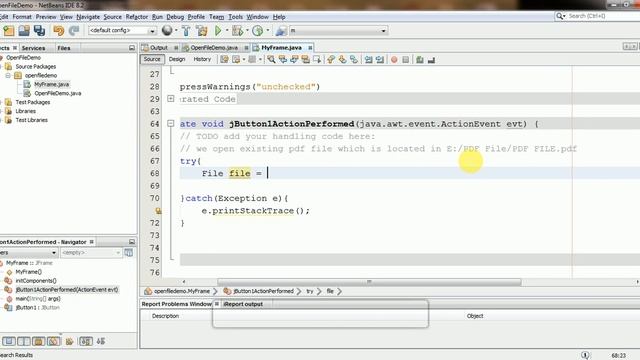Expand the folded Generated Code block
The width and height of the screenshot is (640, 360).
coord(171,99)
